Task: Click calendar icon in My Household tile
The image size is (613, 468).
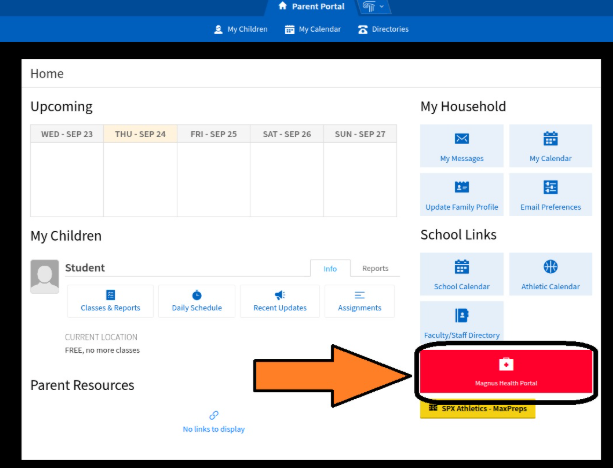Action: (550, 139)
